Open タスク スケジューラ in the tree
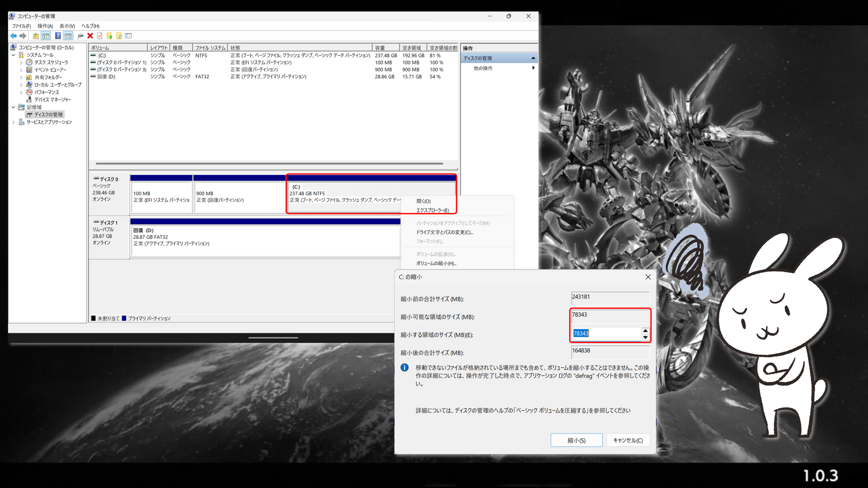The width and height of the screenshot is (868, 488). pyautogui.click(x=51, y=62)
